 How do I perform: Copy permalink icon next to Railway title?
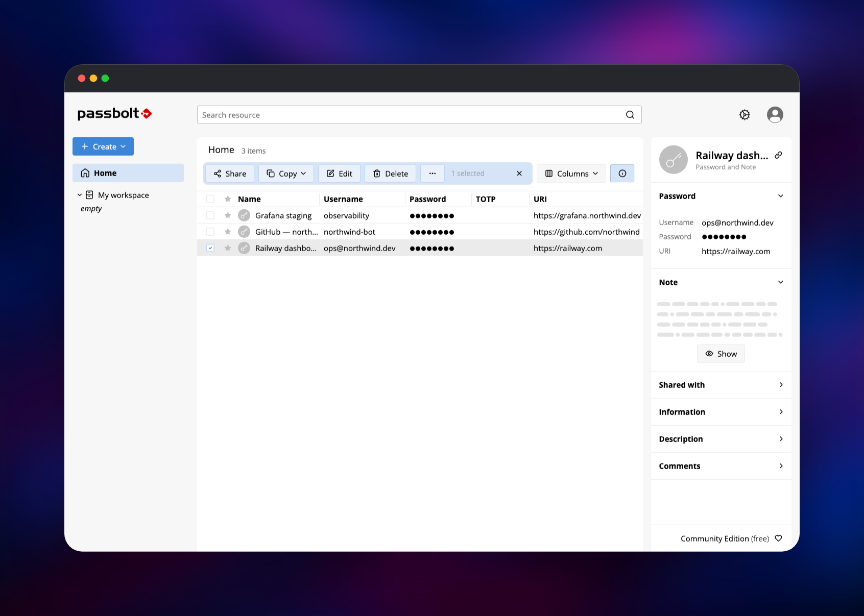point(778,155)
